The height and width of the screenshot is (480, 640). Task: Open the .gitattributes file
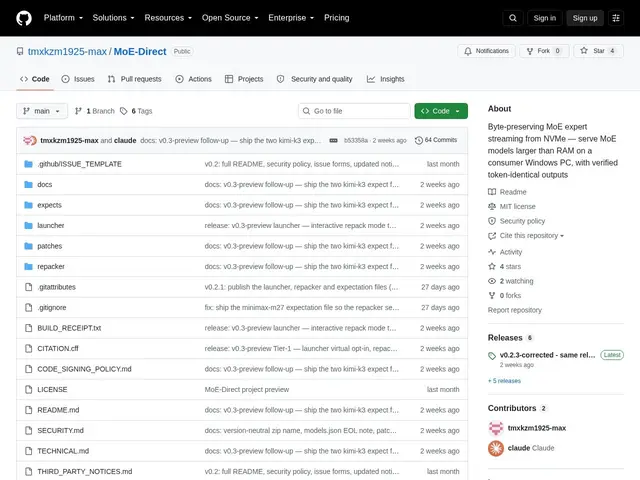coord(56,287)
